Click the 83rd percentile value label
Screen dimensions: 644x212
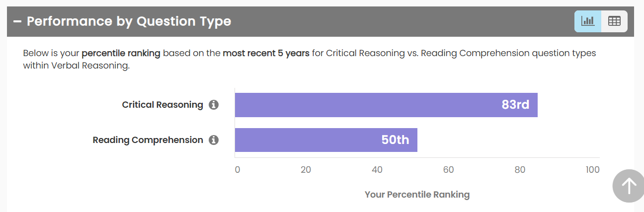[x=515, y=105]
